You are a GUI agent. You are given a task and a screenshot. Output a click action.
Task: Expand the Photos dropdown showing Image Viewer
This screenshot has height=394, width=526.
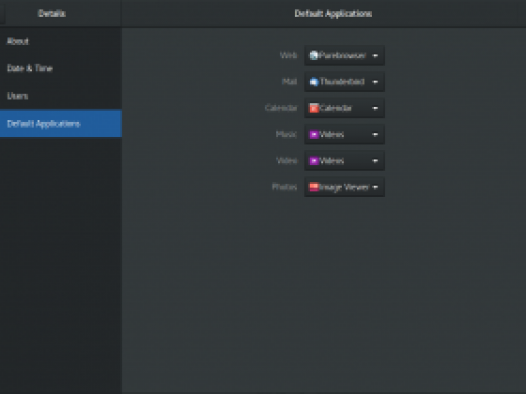pyautogui.click(x=344, y=187)
